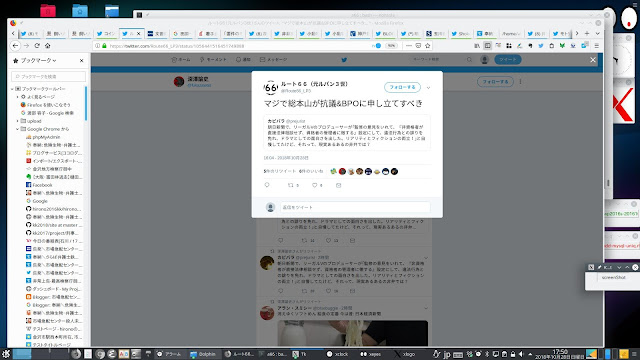
Task: Bookmark this page with the star icon
Action: [x=428, y=46]
